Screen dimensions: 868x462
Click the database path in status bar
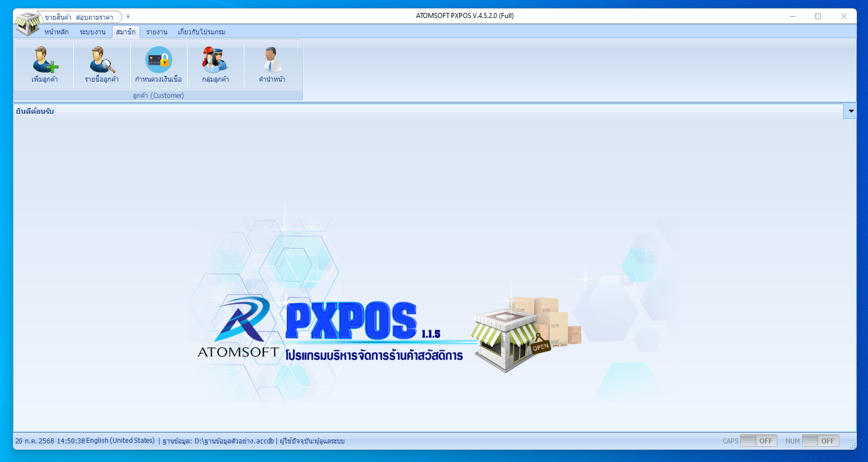(x=234, y=441)
